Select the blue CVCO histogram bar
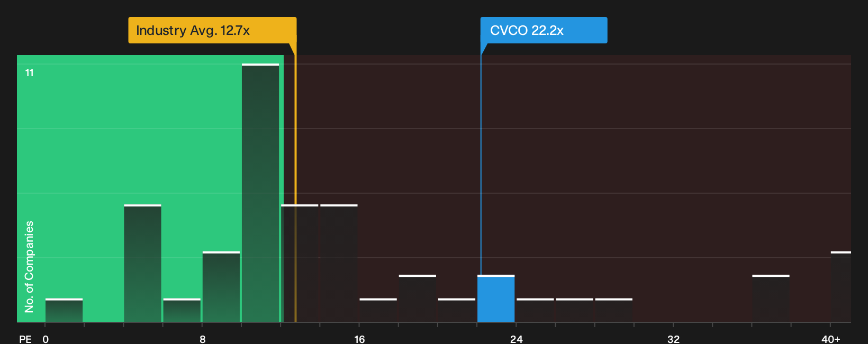868x344 pixels. click(x=496, y=298)
